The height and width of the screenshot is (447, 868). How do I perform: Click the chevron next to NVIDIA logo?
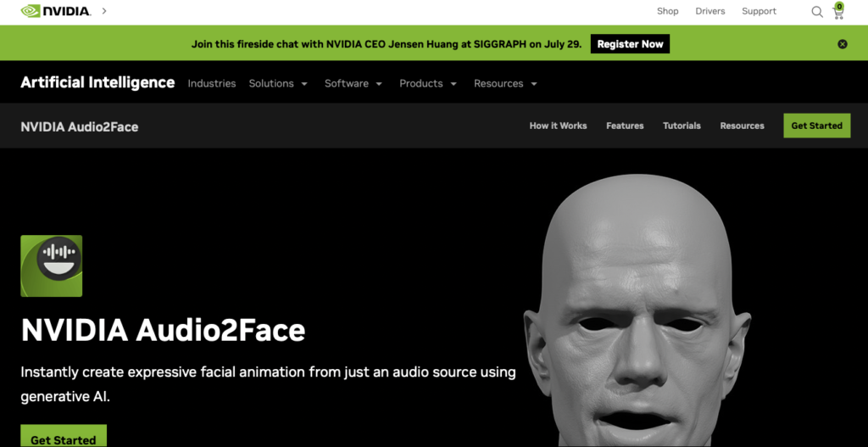coord(104,10)
